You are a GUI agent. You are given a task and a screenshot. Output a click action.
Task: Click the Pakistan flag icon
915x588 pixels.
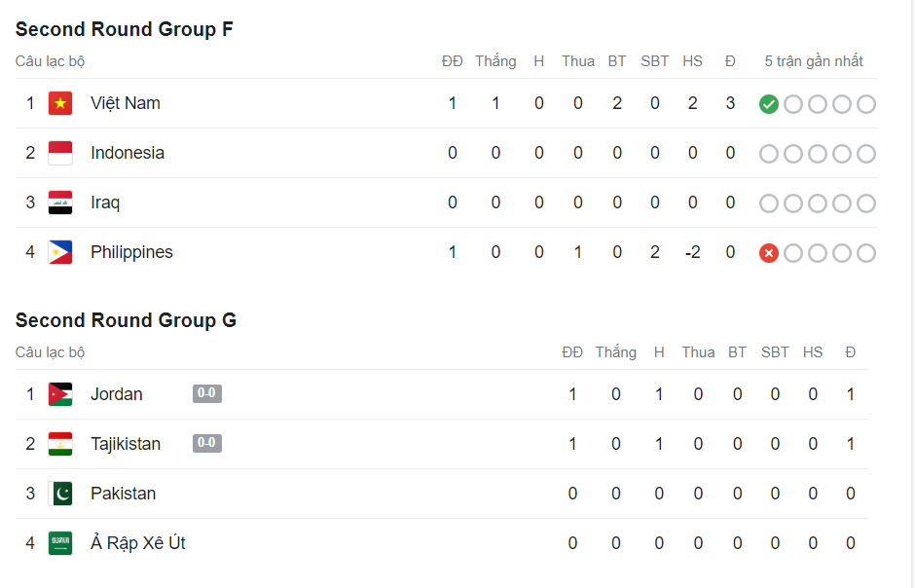pyautogui.click(x=60, y=494)
